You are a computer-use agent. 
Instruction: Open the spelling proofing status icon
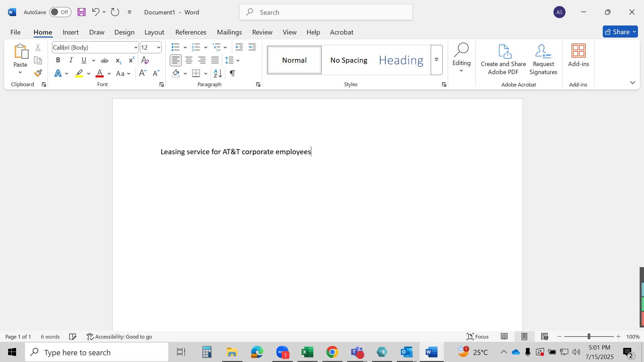pos(73,337)
